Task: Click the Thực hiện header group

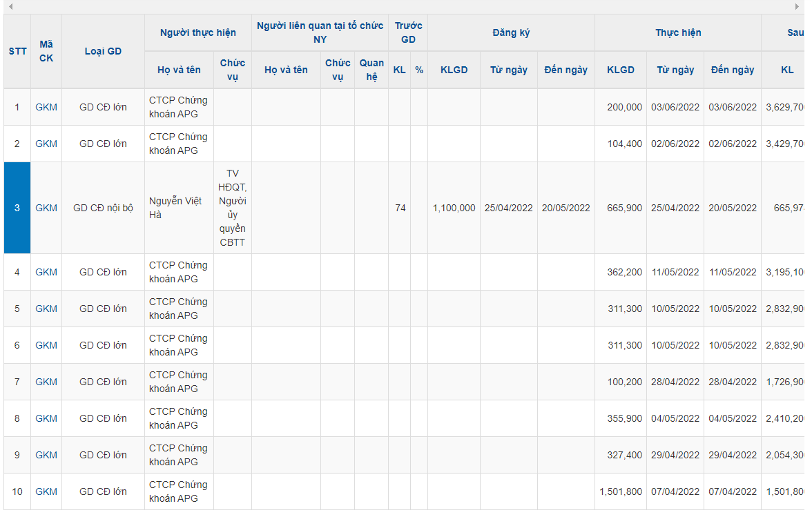Action: click(x=677, y=32)
